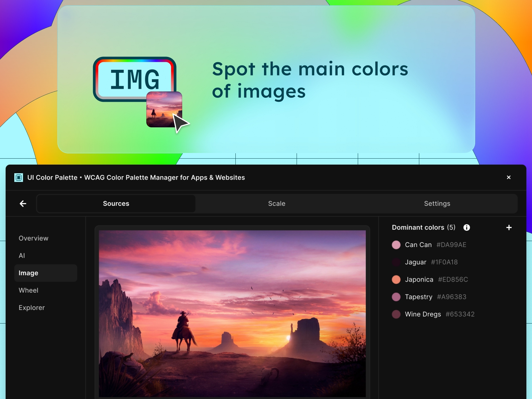Switch to the Wheel source option
Screen dimensions: 532x399
(x=28, y=290)
